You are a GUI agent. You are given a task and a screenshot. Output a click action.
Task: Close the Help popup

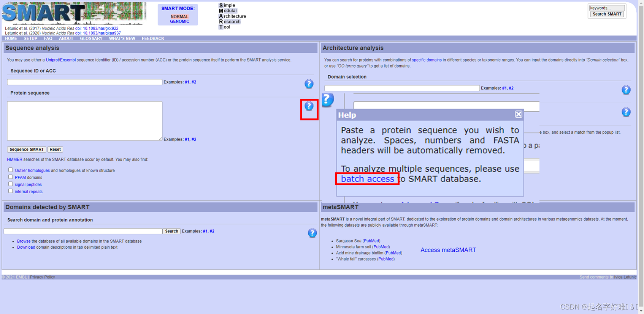[x=519, y=114]
